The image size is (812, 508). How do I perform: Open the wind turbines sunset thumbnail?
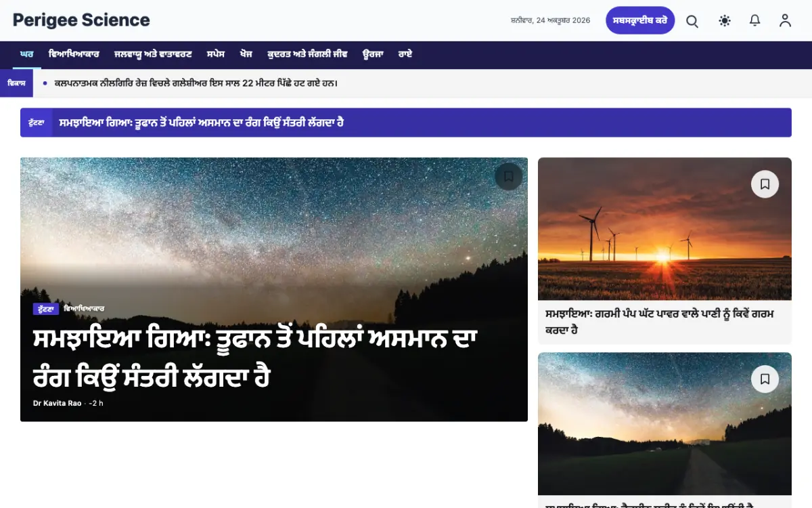coord(664,229)
